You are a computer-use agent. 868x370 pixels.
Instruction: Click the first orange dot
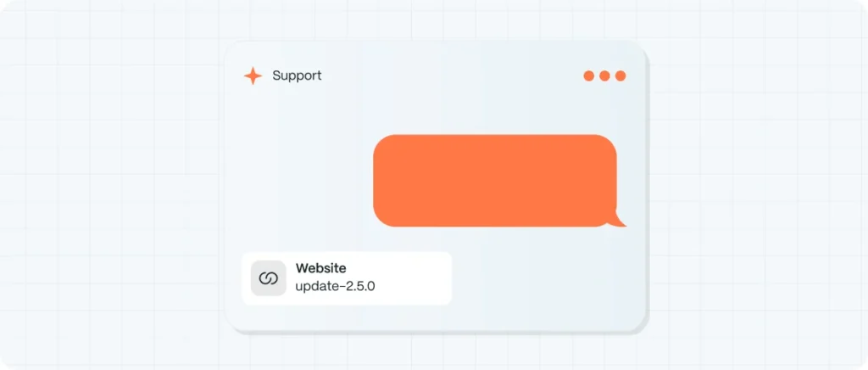(x=588, y=76)
